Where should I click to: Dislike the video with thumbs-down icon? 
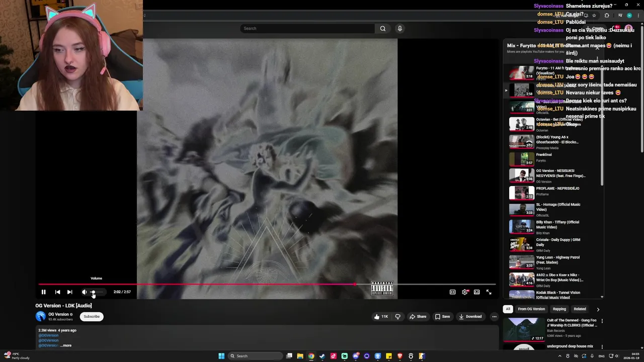pyautogui.click(x=398, y=317)
